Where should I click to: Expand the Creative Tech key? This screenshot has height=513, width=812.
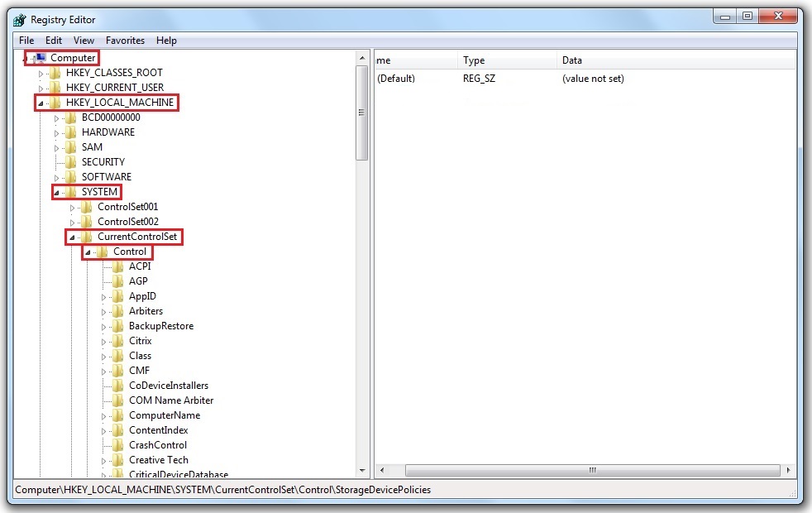click(103, 461)
